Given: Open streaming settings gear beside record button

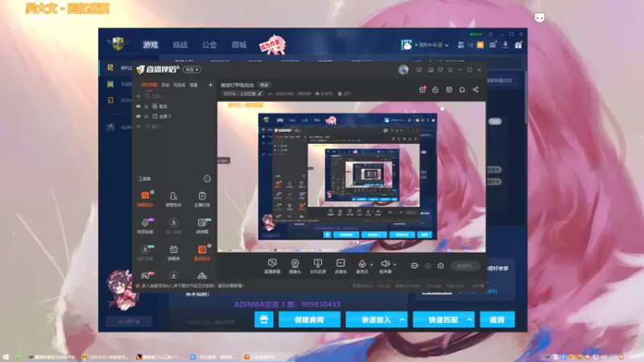Looking at the screenshot, I should click(x=440, y=266).
